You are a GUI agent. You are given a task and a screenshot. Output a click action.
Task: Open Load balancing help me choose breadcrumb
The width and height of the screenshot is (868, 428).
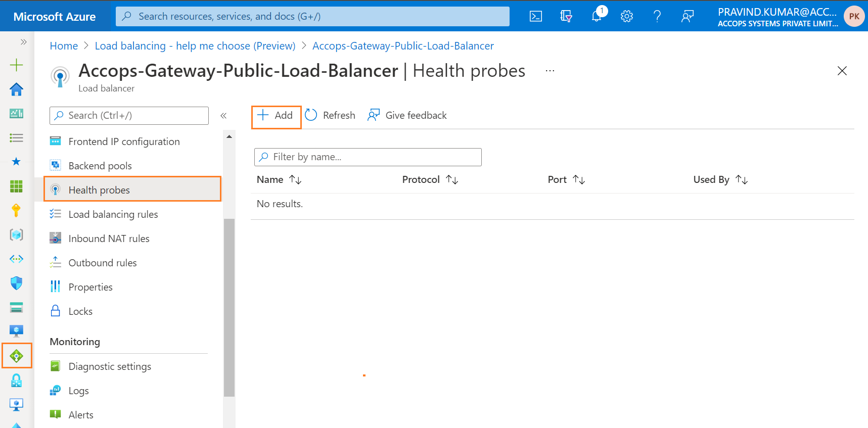click(x=195, y=46)
